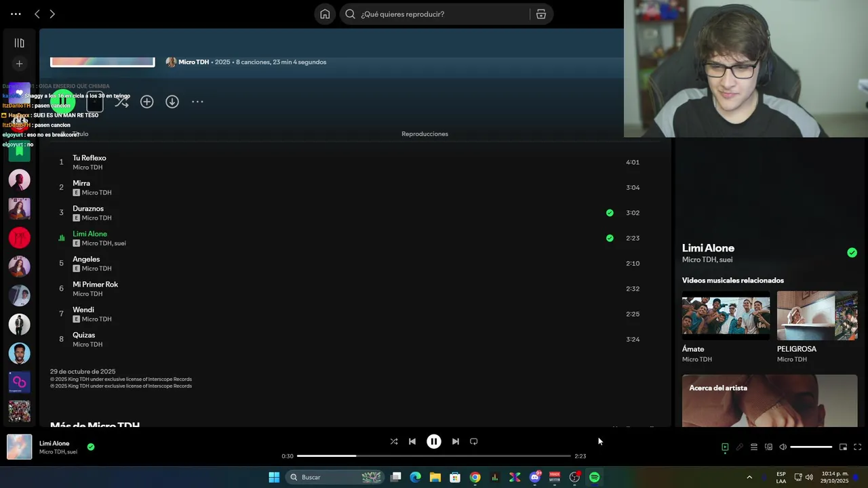The width and height of the screenshot is (868, 488).
Task: Toggle shuffle in the player bar
Action: tap(394, 441)
